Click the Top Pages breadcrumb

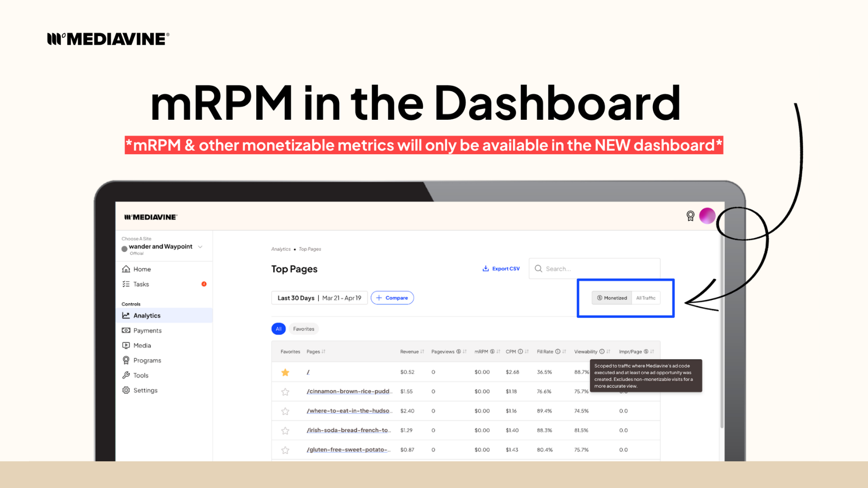pos(310,249)
